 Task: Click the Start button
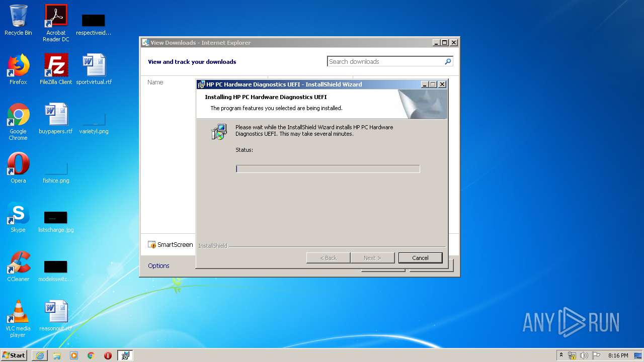[14, 355]
